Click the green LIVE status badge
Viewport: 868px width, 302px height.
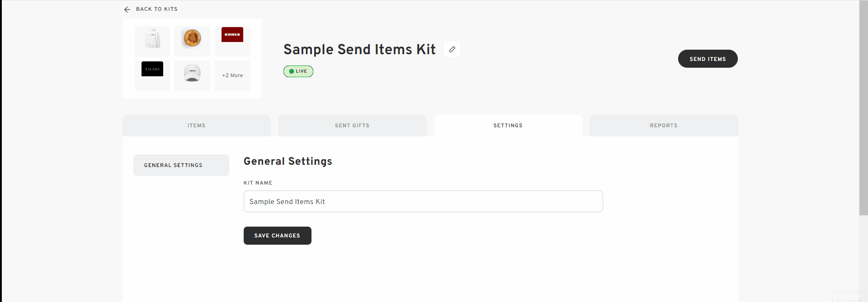click(298, 71)
